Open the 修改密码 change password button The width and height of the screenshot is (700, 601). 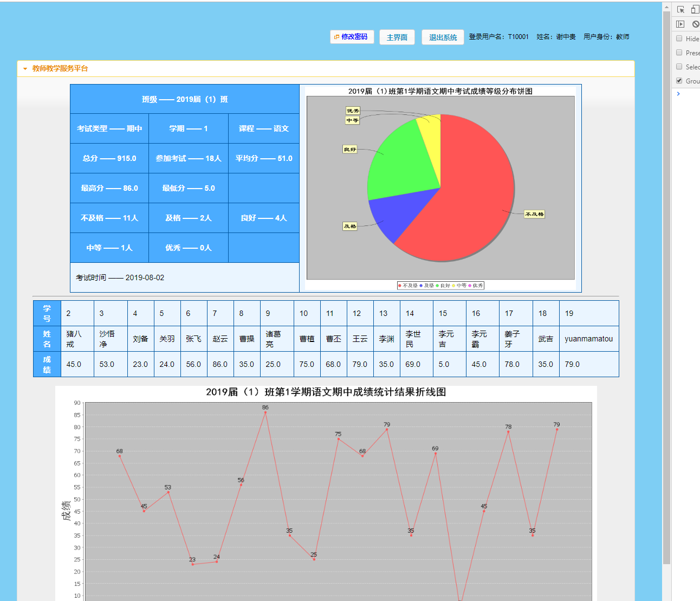352,37
